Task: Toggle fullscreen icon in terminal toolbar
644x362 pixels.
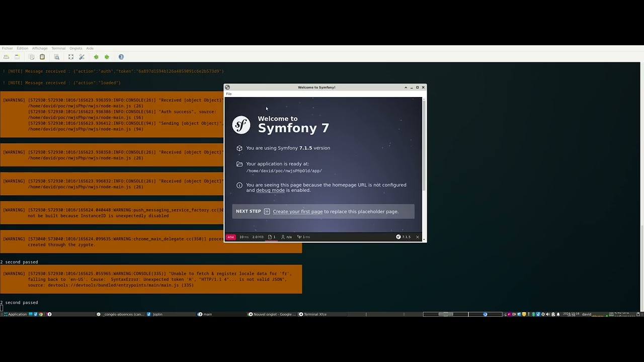Action: coord(71,57)
